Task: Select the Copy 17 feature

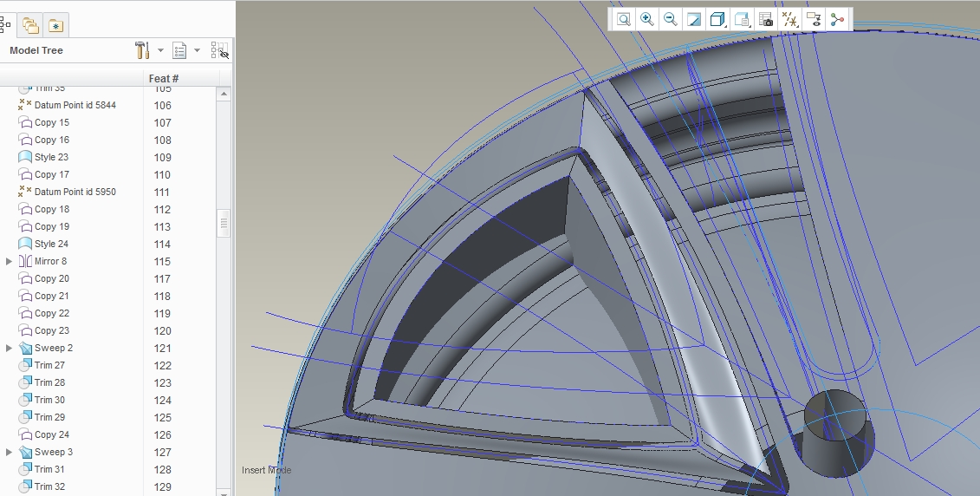Action: [52, 174]
